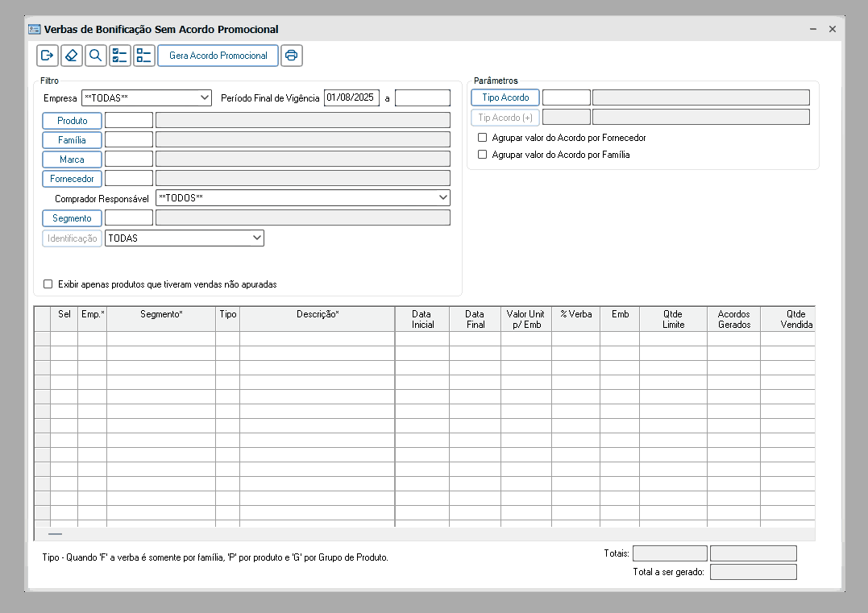Click the Qtde Vendida column header

(788, 319)
